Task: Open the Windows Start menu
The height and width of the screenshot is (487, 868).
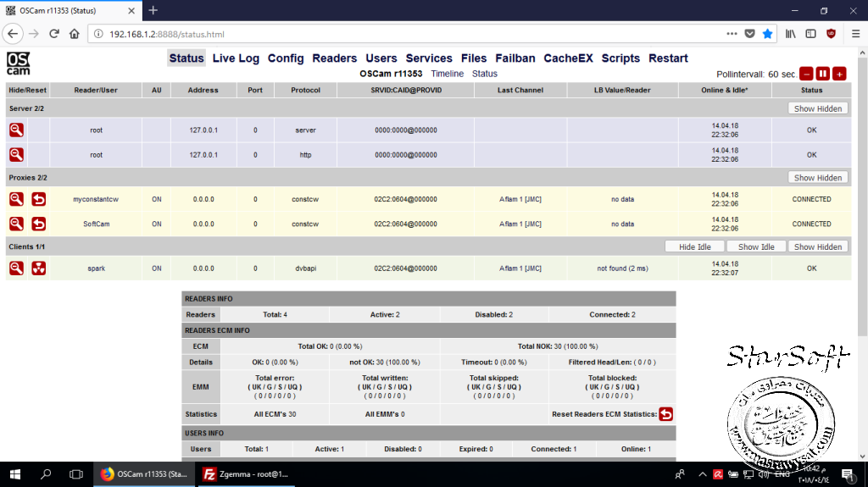Action: pos(15,474)
